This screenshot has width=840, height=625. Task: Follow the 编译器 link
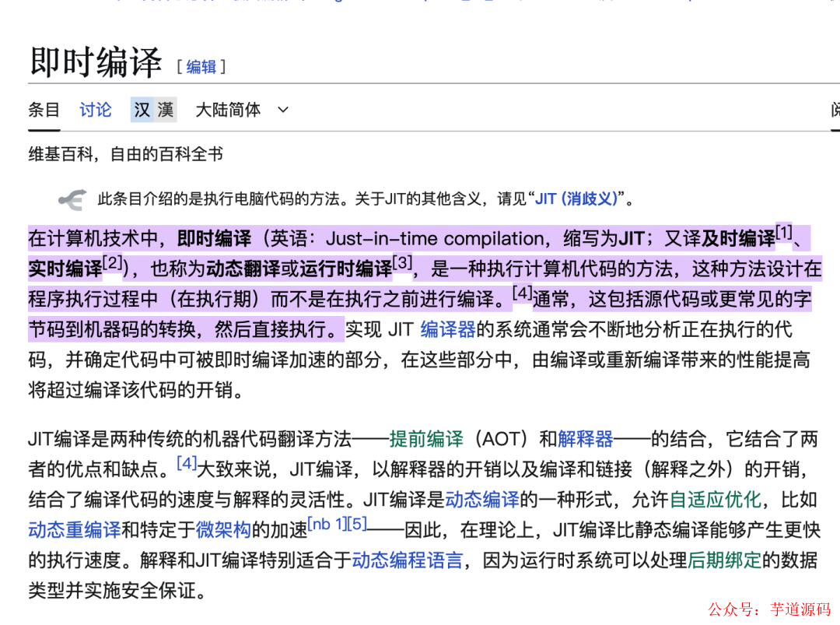coord(448,330)
